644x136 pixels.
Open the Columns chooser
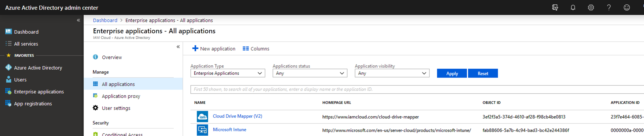[x=256, y=49]
